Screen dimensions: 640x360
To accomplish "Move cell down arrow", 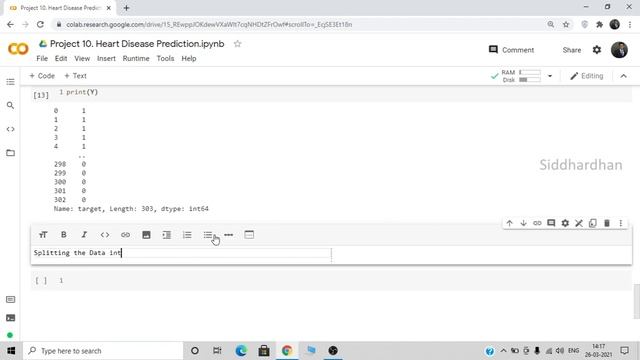I will [523, 223].
